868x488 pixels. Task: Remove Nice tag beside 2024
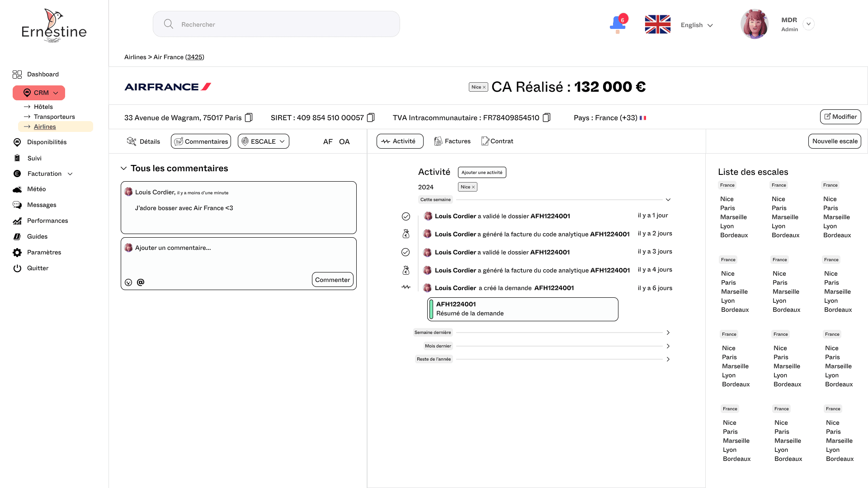473,187
